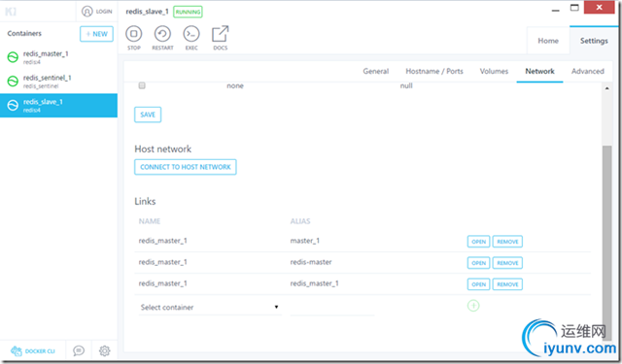Open the redis_master_1 alias link
Screen dimensions: 622x364
(x=478, y=284)
